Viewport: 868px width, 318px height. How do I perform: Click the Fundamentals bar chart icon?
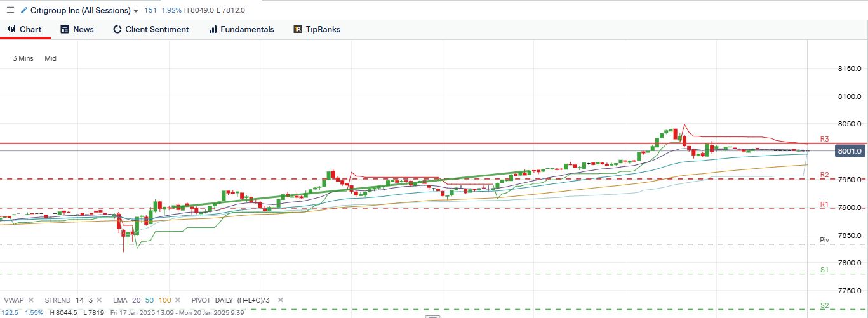213,29
